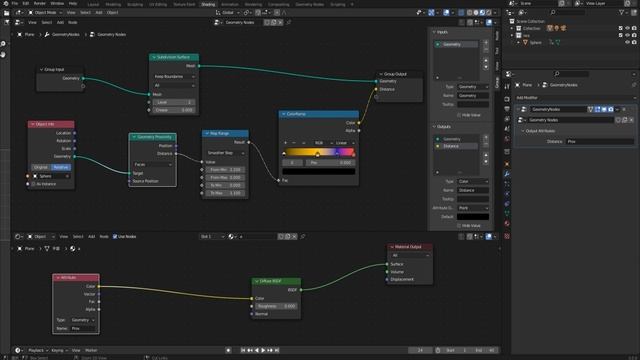Click the ColorRamp gradient bar
Image resolution: width=640 pixels, height=360 pixels.
pyautogui.click(x=319, y=152)
